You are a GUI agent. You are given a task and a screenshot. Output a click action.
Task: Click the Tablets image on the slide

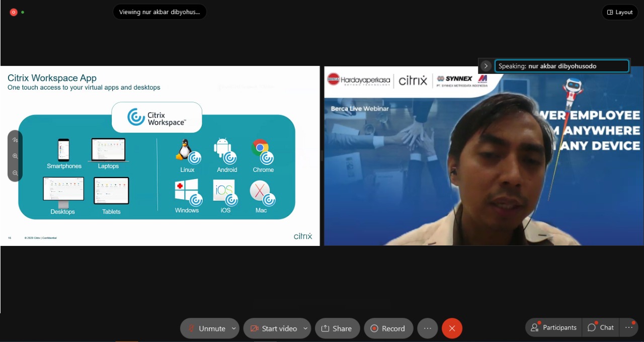[111, 191]
